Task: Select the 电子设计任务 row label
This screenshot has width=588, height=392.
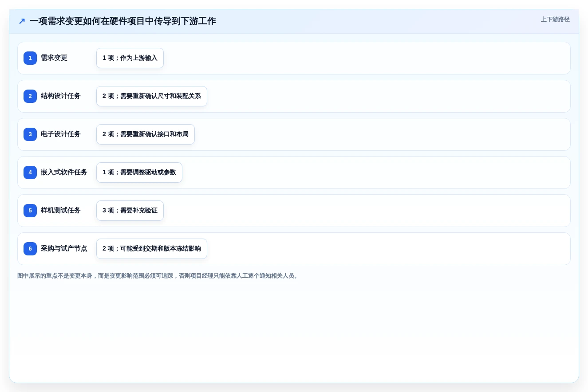Action: point(61,134)
